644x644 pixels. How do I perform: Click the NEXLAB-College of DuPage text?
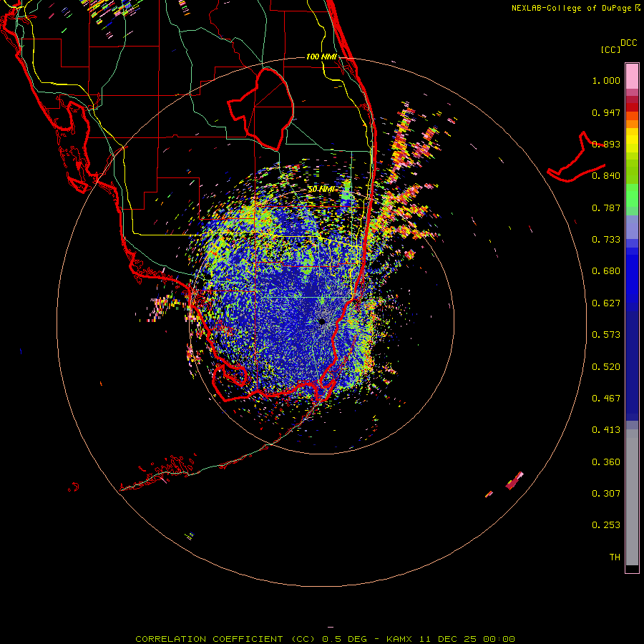click(571, 8)
